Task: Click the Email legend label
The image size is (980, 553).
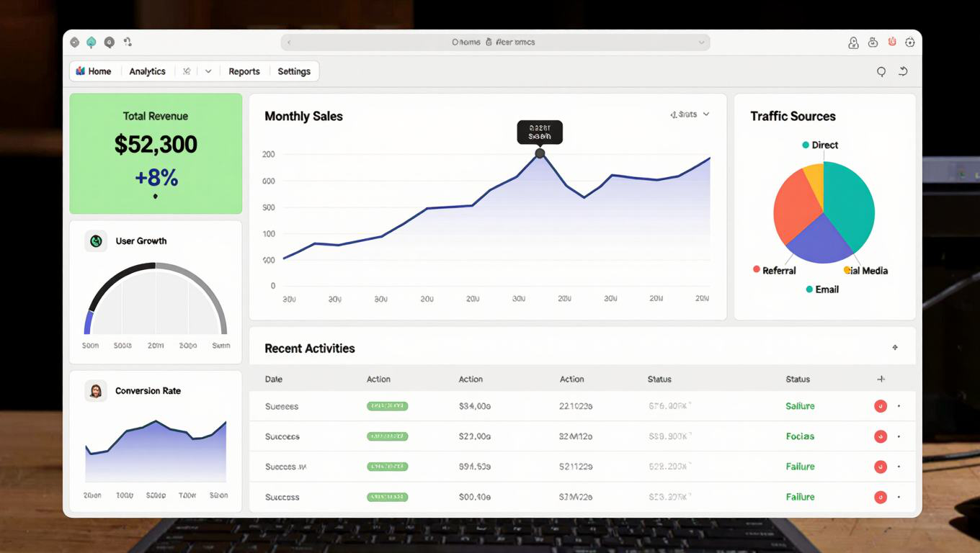Action: pyautogui.click(x=827, y=289)
